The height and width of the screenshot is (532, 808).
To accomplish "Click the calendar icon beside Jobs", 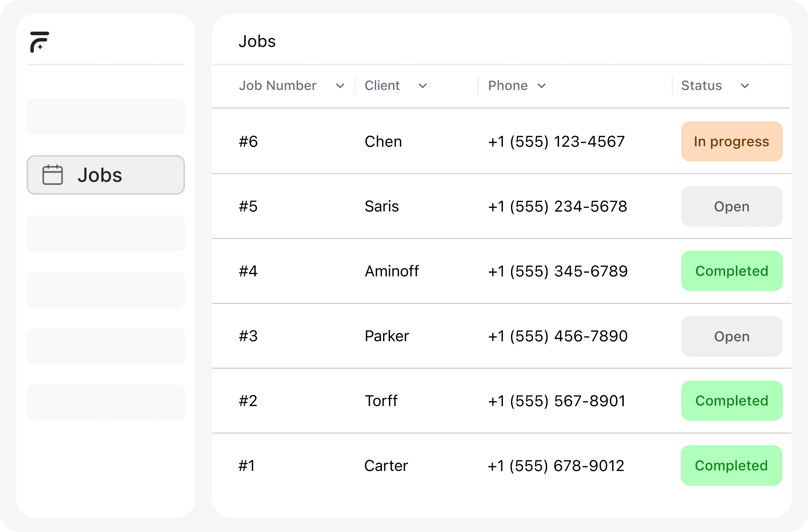I will [53, 175].
